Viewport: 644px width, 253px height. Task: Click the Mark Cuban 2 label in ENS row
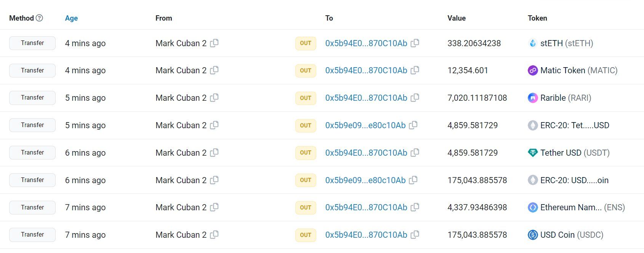[x=181, y=207]
